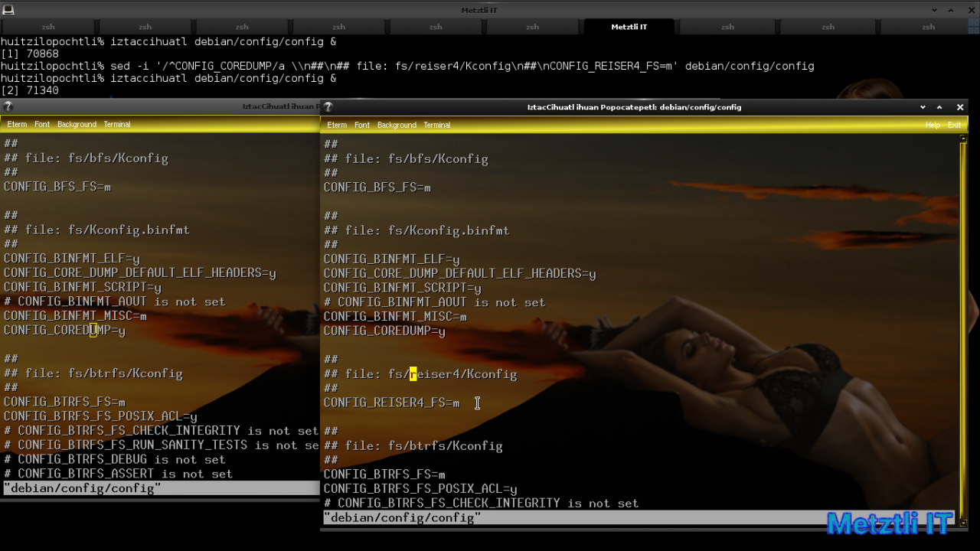980x551 pixels.
Task: Click '# CONFIG_BTRFS_DEBUG is not set' in the left window
Action: click(114, 459)
